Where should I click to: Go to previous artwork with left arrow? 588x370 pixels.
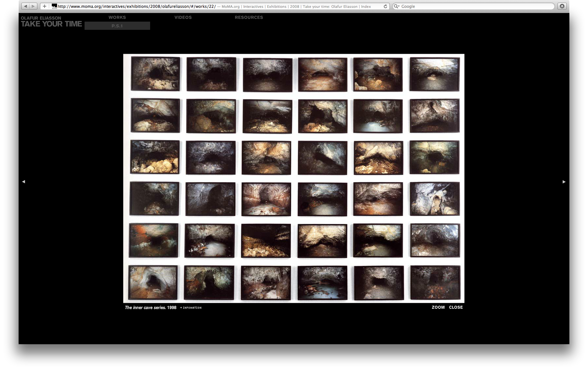coord(24,182)
